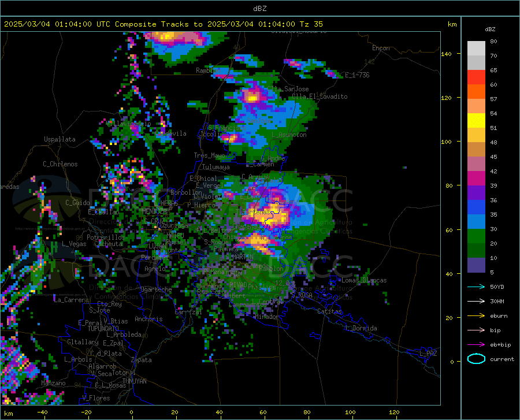
Task: Click the 'eb+bip' legend label
Action: pyautogui.click(x=500, y=345)
